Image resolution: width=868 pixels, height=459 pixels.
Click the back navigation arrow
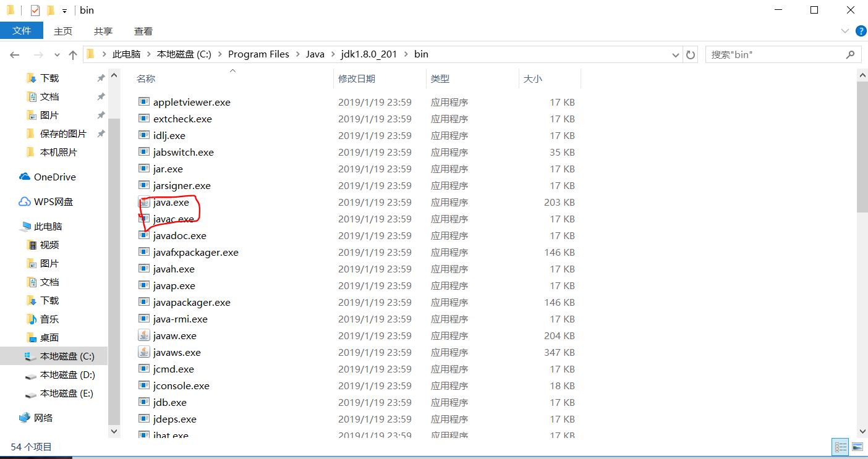click(14, 54)
